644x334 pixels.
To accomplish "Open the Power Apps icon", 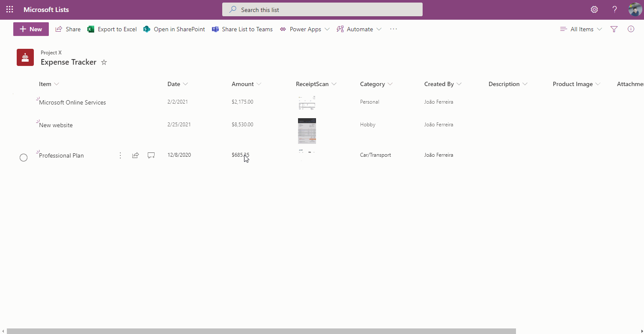I will click(x=283, y=29).
